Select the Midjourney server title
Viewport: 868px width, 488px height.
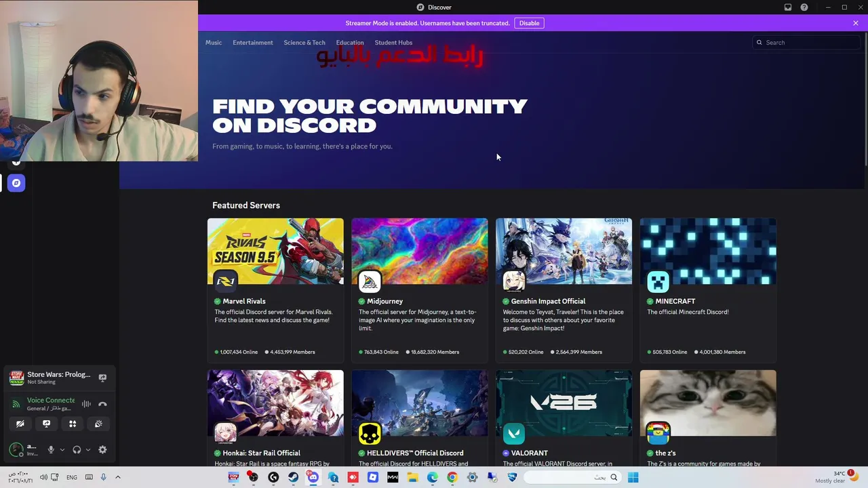(x=384, y=301)
